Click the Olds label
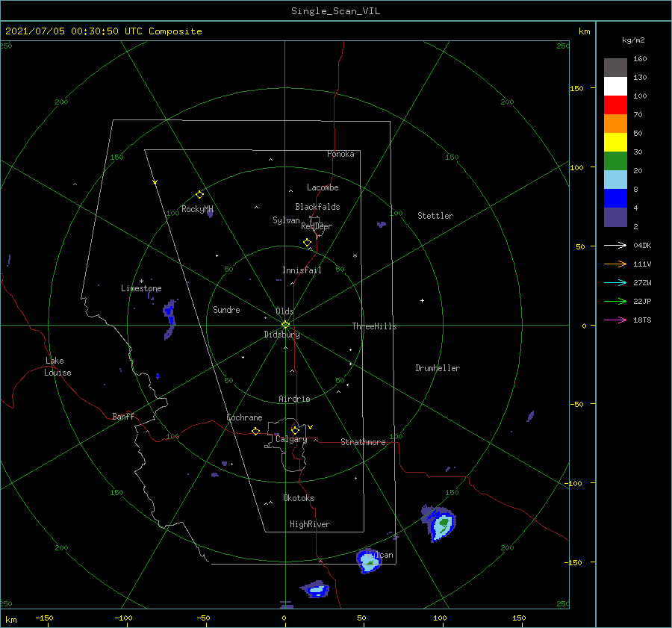Image resolution: width=672 pixels, height=628 pixels. (284, 311)
